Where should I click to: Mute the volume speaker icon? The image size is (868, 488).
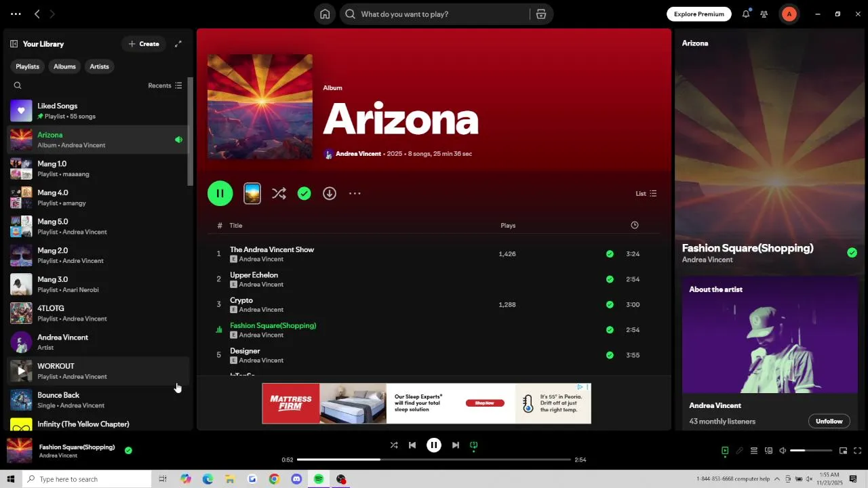click(783, 451)
